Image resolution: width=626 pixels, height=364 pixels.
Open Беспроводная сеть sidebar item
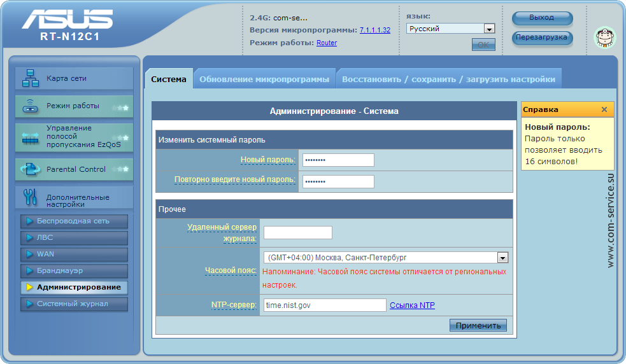(73, 221)
